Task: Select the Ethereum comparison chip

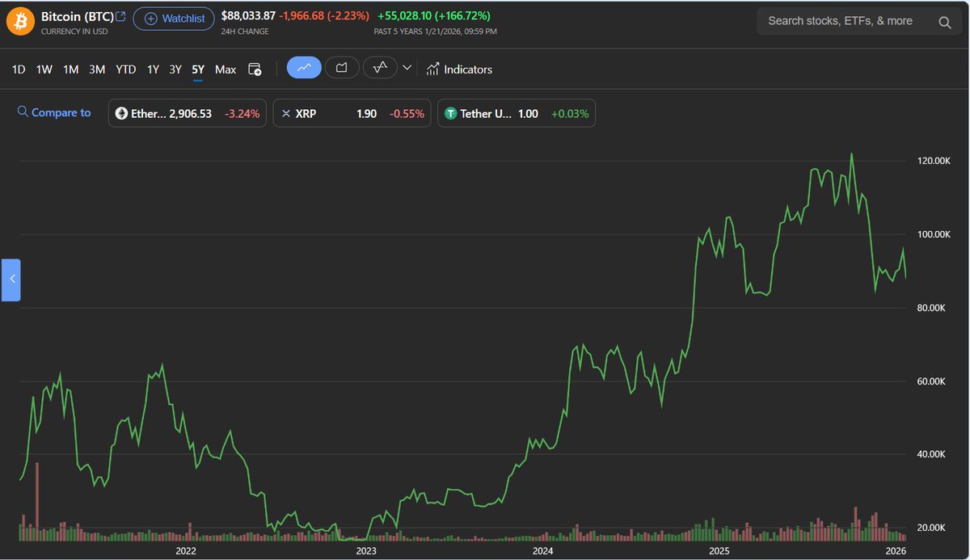Action: point(188,114)
